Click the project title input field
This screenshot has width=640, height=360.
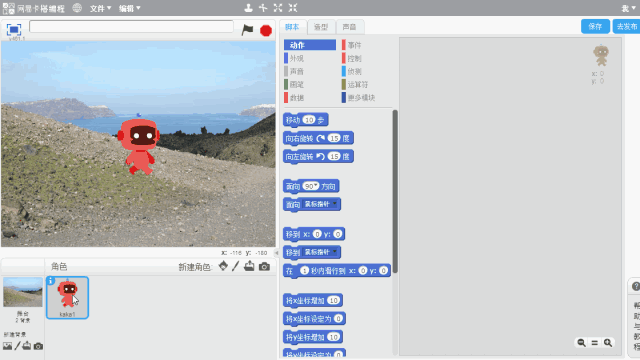click(131, 27)
